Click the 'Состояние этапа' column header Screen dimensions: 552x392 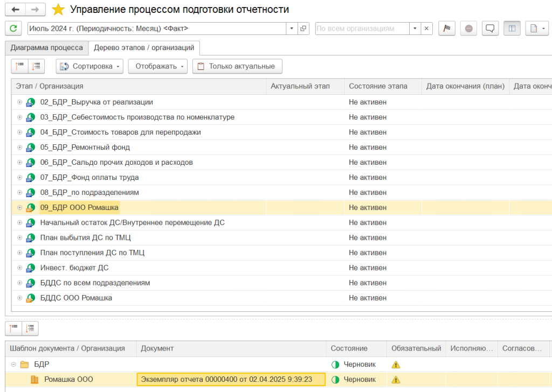[378, 86]
